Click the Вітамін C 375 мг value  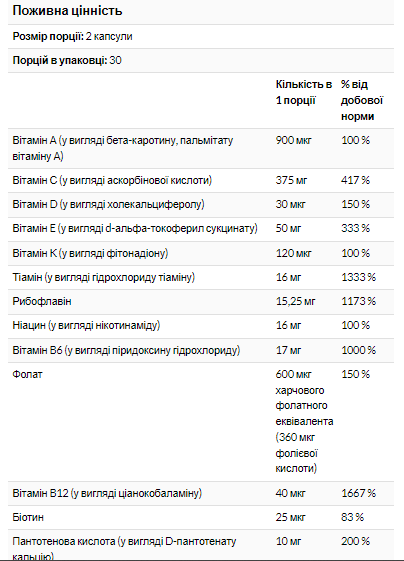pyautogui.click(x=291, y=180)
